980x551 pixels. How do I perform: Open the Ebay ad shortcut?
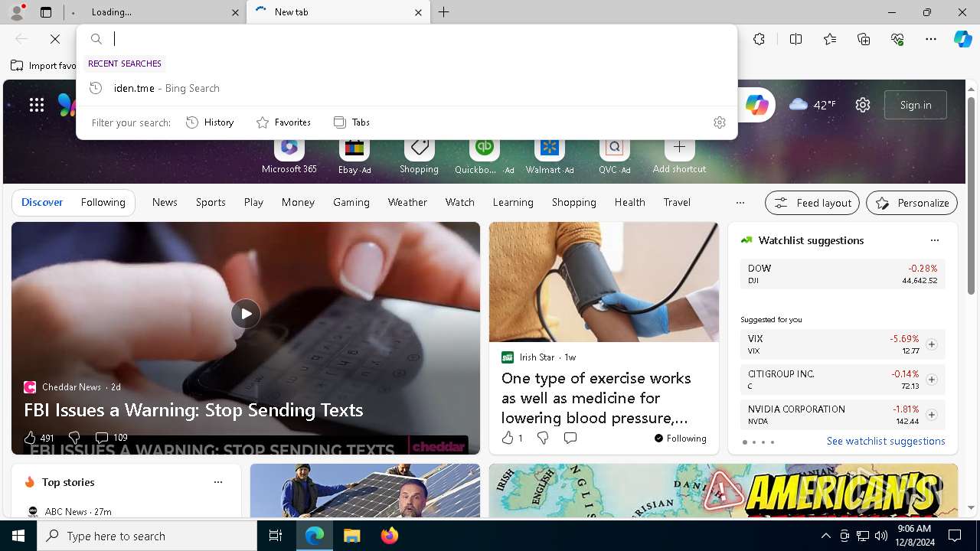[x=354, y=157]
